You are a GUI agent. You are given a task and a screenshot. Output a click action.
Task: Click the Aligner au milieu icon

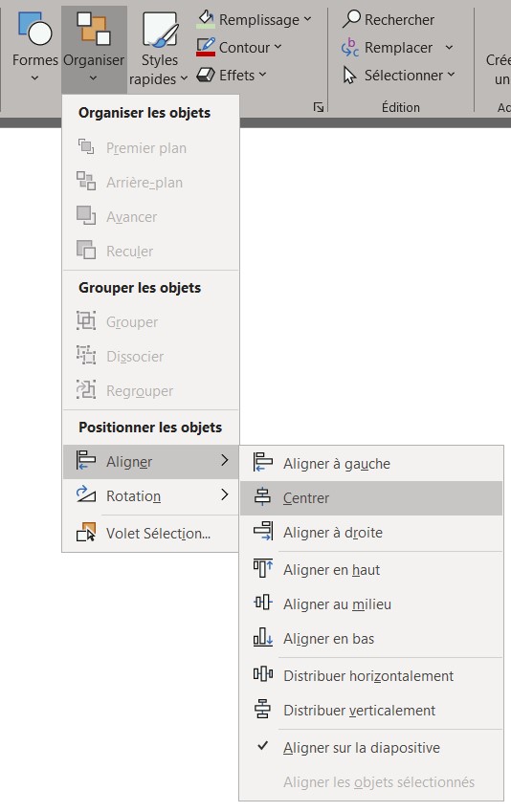click(x=263, y=603)
